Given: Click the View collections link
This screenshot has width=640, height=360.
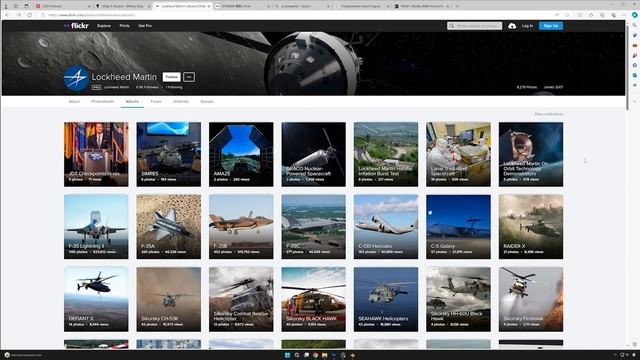Looking at the screenshot, I should [x=549, y=114].
